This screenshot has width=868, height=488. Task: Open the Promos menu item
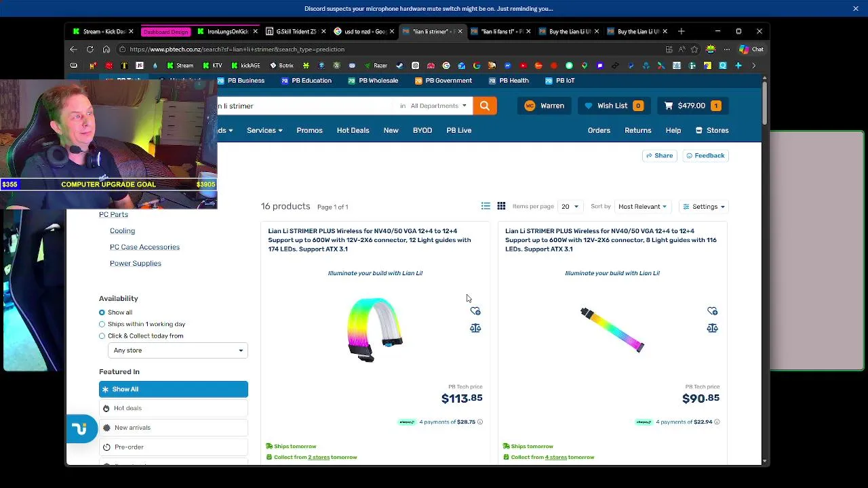[x=309, y=130]
